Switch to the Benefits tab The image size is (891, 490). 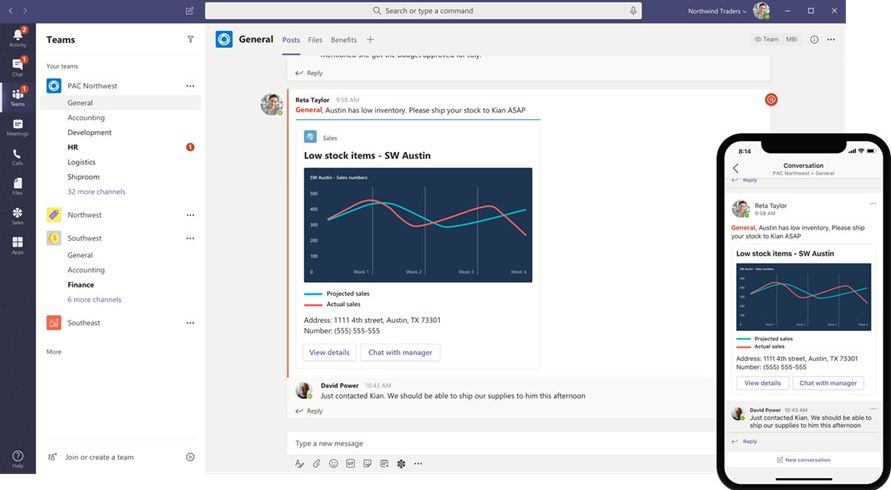[x=343, y=40]
